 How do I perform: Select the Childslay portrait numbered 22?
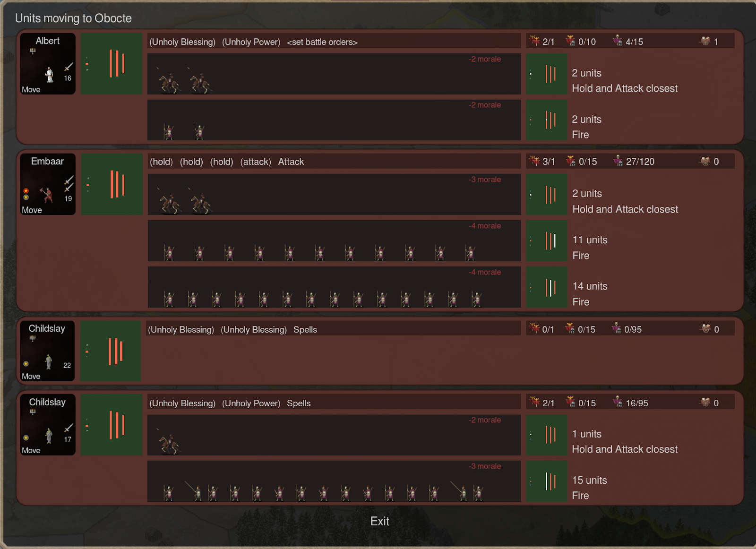tap(47, 351)
